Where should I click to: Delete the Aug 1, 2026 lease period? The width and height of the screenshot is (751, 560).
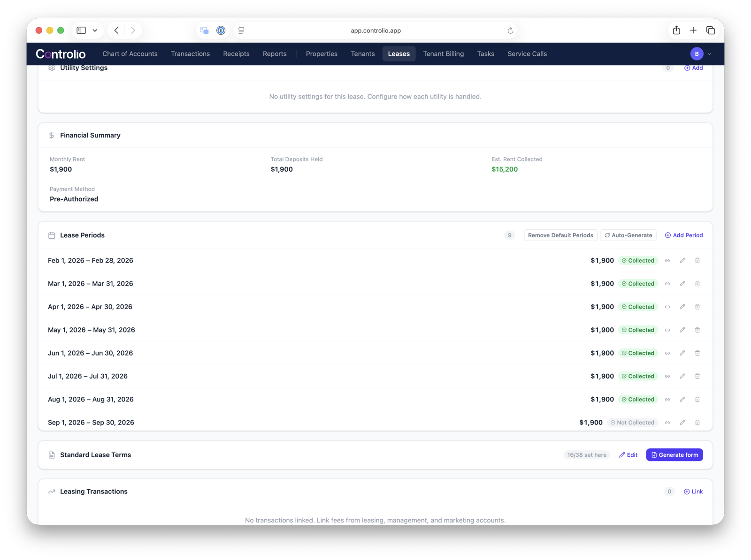pos(697,400)
